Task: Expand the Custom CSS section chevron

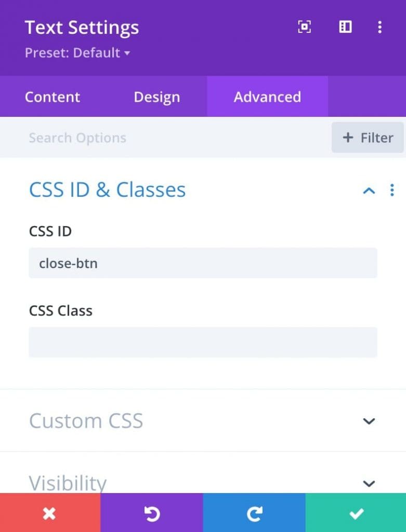Action: 369,421
